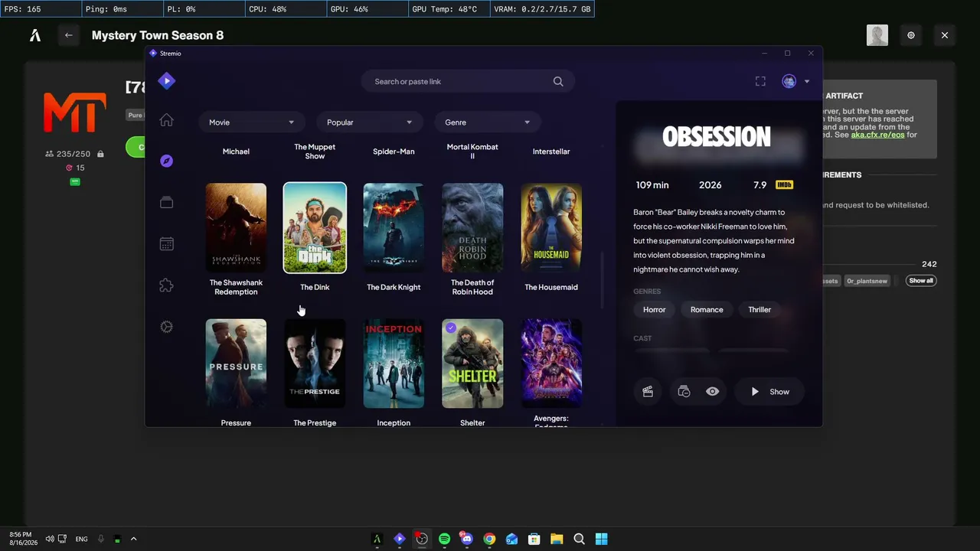Open the Stremio profile avatar menu
This screenshot has width=980, height=551.
(x=789, y=81)
